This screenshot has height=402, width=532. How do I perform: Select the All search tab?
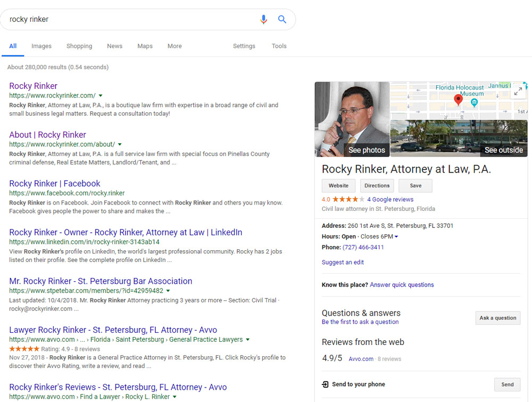pyautogui.click(x=13, y=46)
